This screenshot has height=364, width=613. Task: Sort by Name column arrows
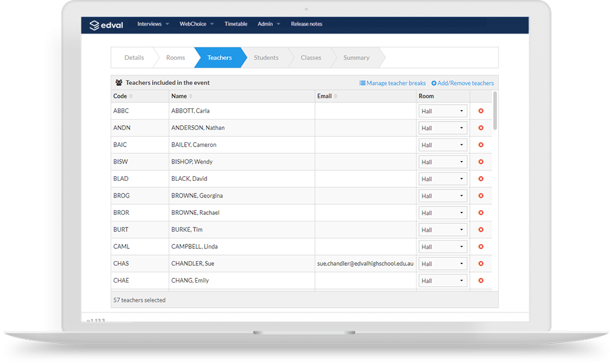click(191, 96)
